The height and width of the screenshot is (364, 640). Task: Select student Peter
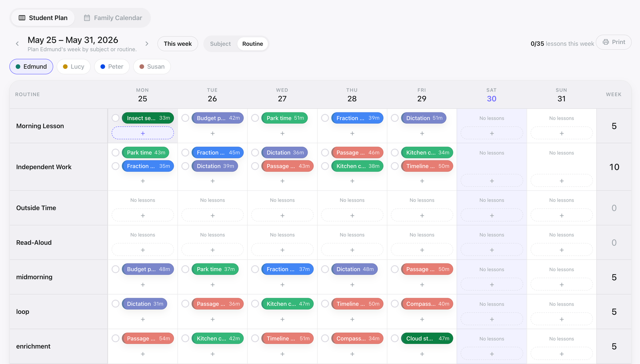112,67
